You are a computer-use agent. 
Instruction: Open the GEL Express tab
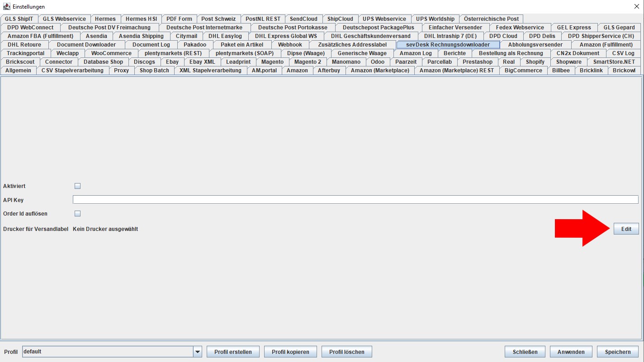point(574,28)
